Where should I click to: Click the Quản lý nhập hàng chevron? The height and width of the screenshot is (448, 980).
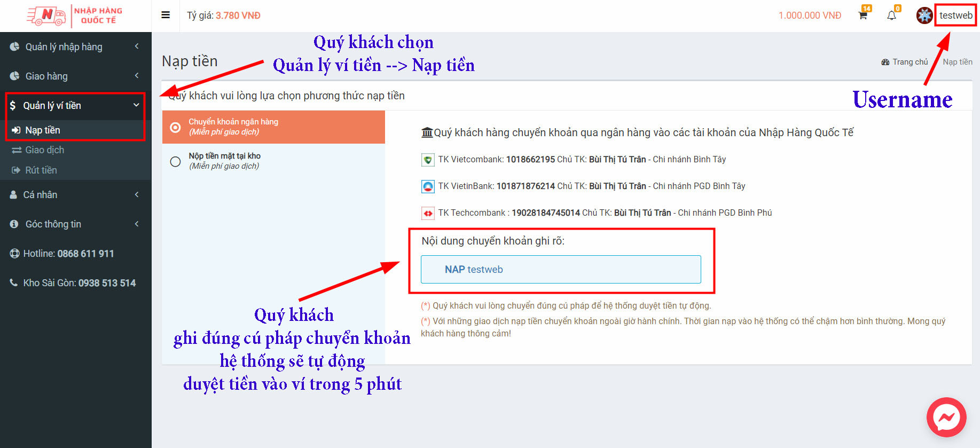137,46
